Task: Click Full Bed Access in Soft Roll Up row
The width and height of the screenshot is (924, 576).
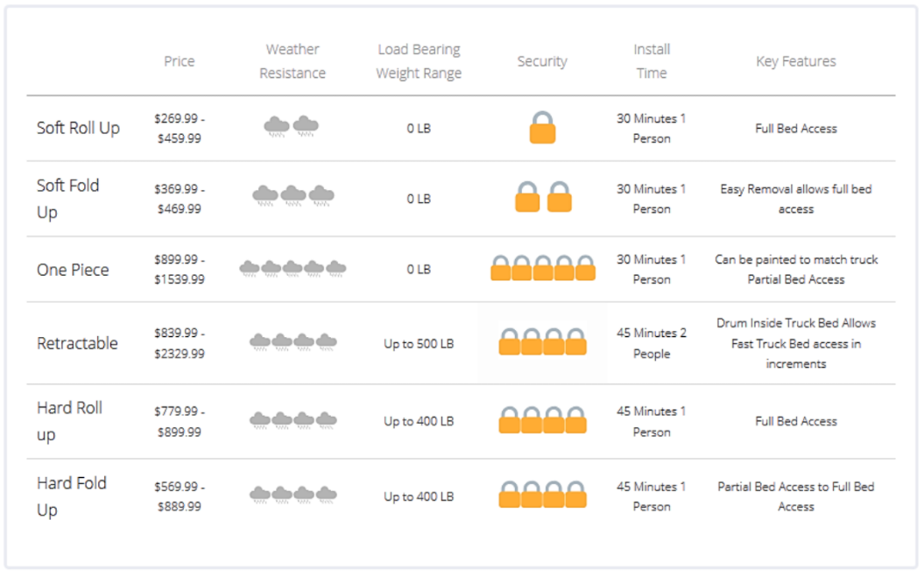Action: point(796,129)
